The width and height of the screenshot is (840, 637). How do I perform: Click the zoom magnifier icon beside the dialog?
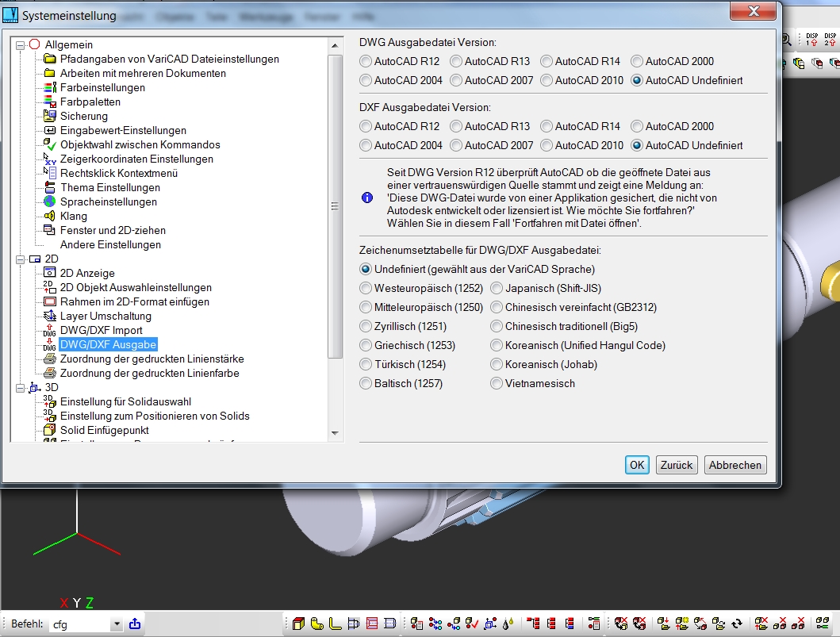pos(786,40)
